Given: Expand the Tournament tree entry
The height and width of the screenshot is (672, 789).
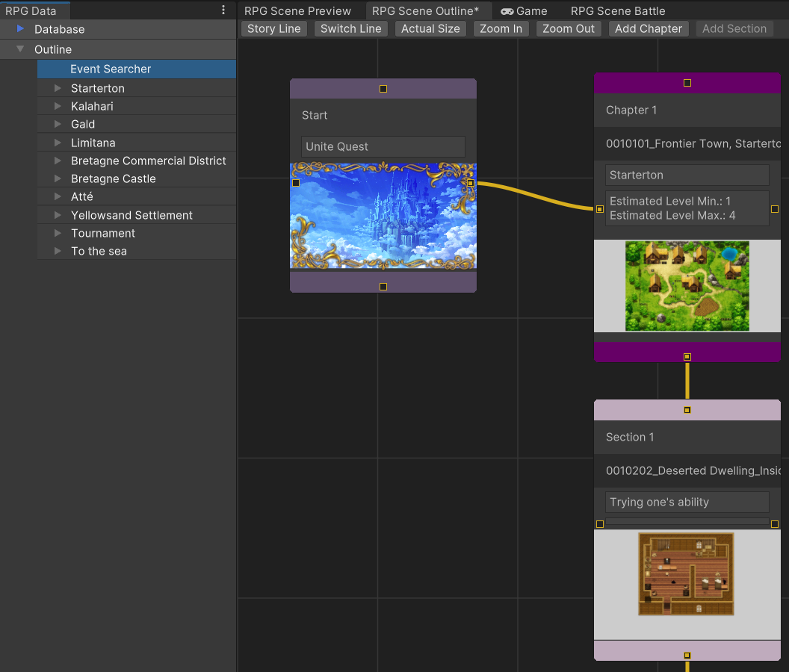Looking at the screenshot, I should point(58,233).
